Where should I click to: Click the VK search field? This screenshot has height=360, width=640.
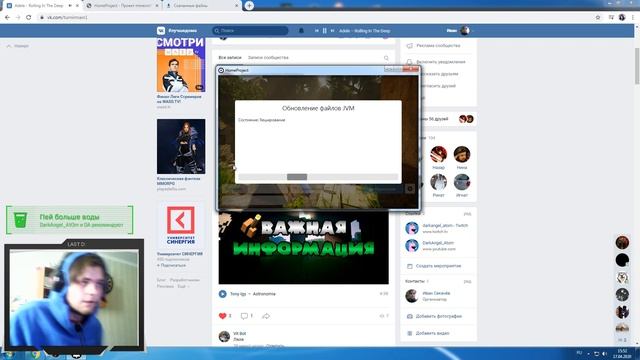point(250,31)
